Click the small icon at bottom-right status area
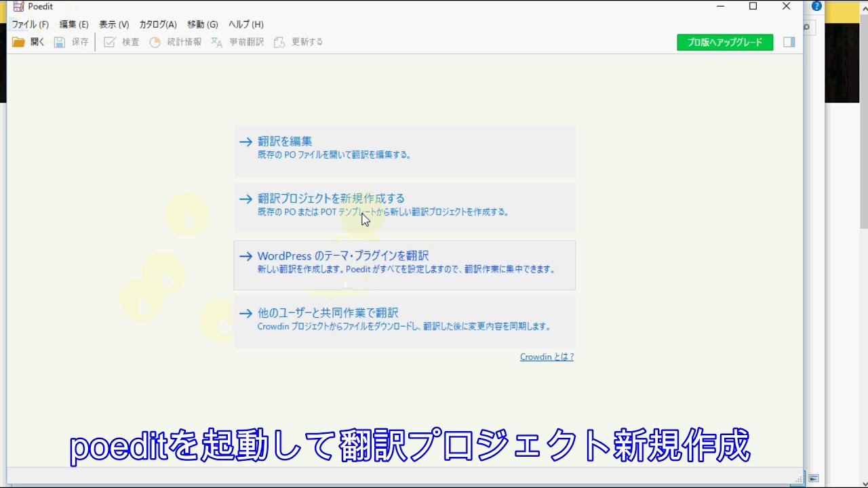Image resolution: width=868 pixels, height=488 pixels. (x=814, y=478)
